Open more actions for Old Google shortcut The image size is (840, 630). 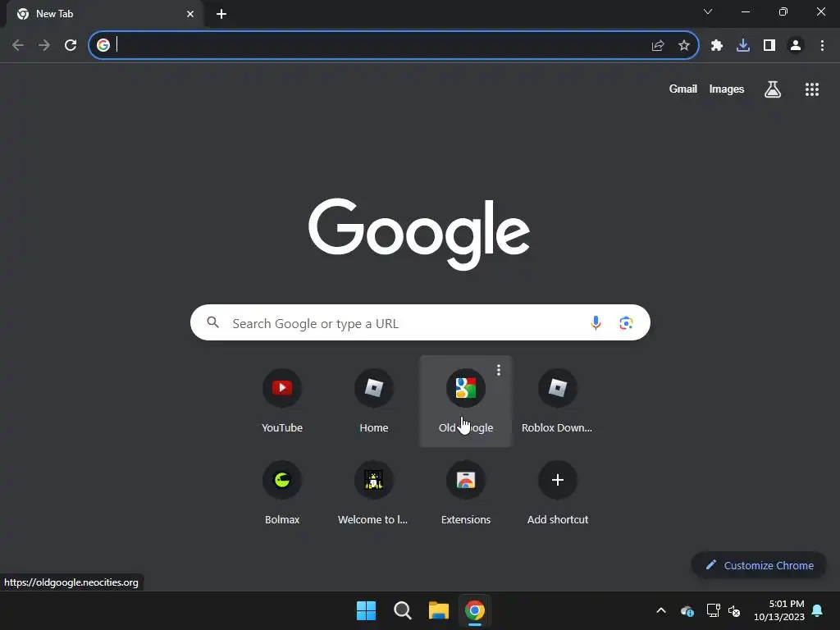pyautogui.click(x=499, y=370)
